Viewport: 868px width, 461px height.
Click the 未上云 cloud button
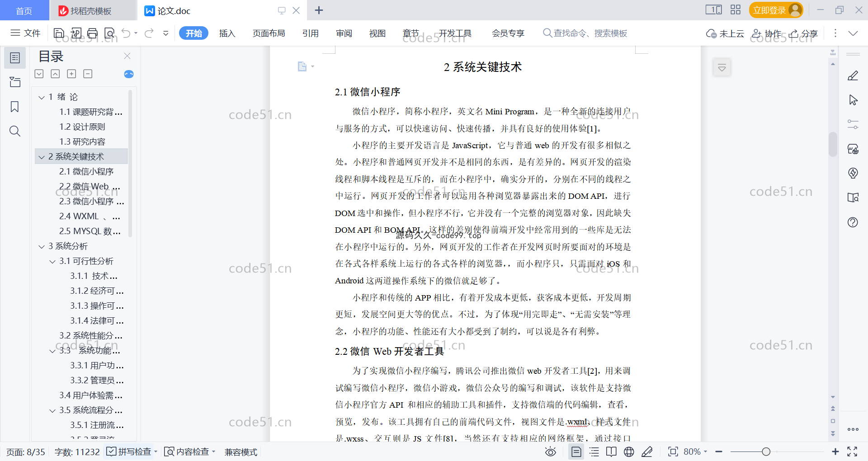coord(725,33)
